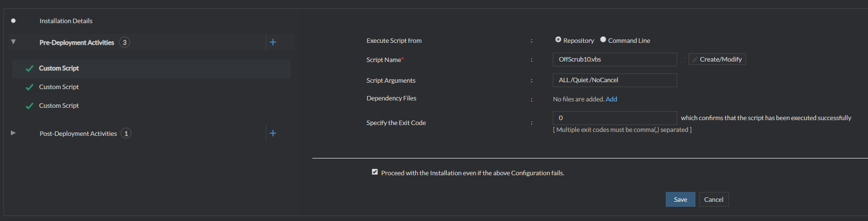868x221 pixels.
Task: Open the Installation Details step
Action: 66,21
